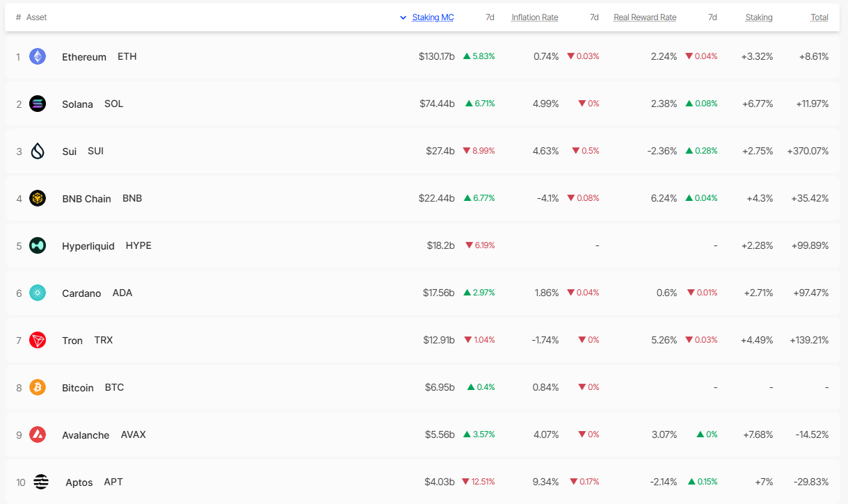Click Hyperliquid's +99.89% total value
The width and height of the screenshot is (848, 504).
pyautogui.click(x=810, y=245)
